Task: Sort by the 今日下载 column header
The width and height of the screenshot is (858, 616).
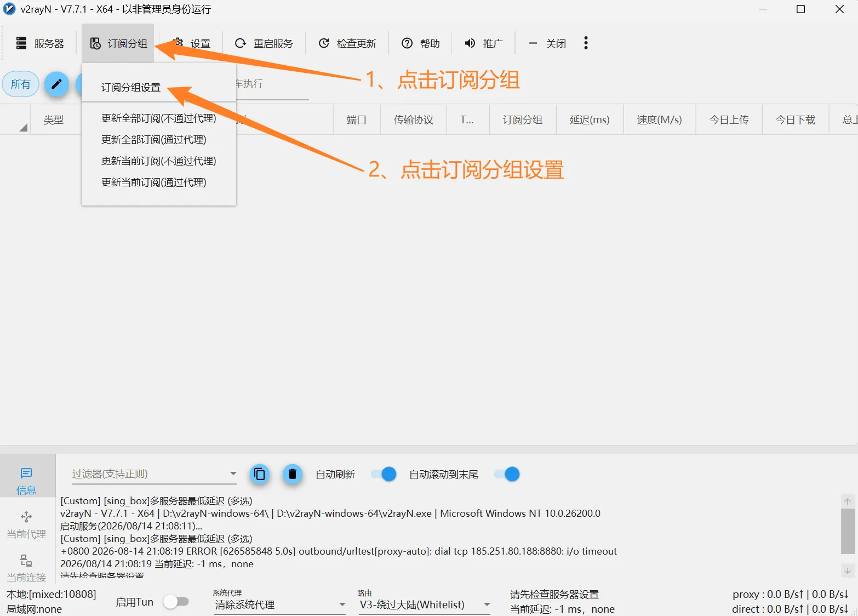Action: (x=796, y=119)
